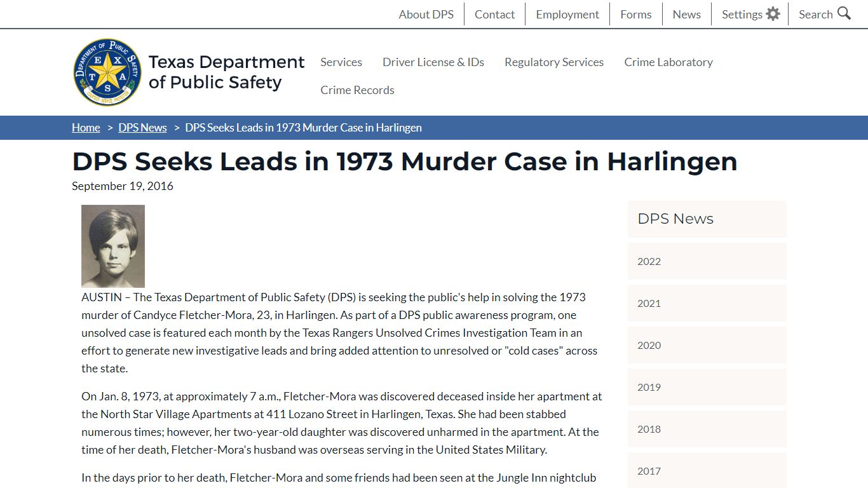Screen dimensions: 868x488
Task: Open 2022 news archive
Action: coord(707,261)
